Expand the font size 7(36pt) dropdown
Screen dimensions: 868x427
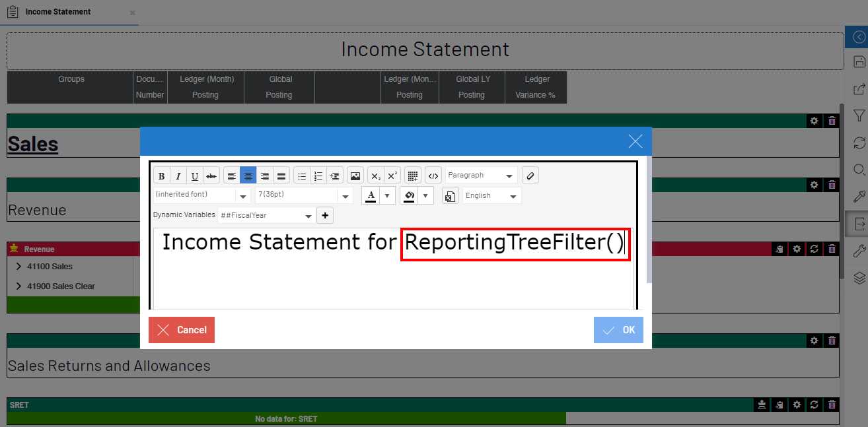345,196
